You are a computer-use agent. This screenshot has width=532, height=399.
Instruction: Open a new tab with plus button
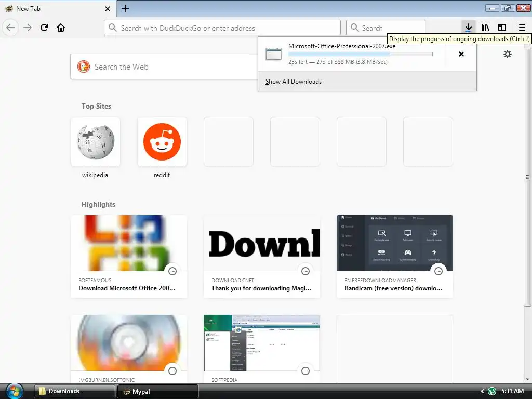125,8
